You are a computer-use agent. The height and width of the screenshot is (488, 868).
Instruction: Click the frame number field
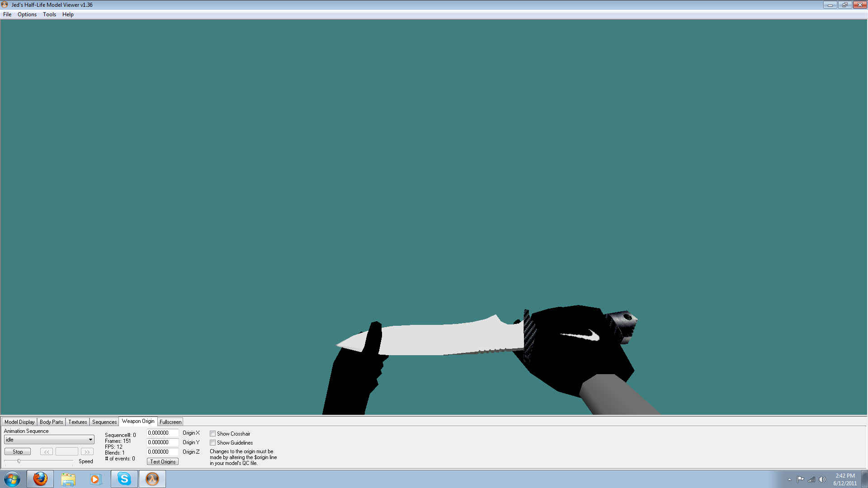(x=67, y=451)
